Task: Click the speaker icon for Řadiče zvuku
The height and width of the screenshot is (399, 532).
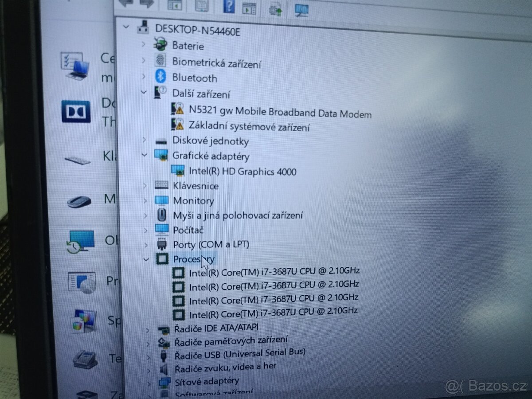Action: [164, 369]
